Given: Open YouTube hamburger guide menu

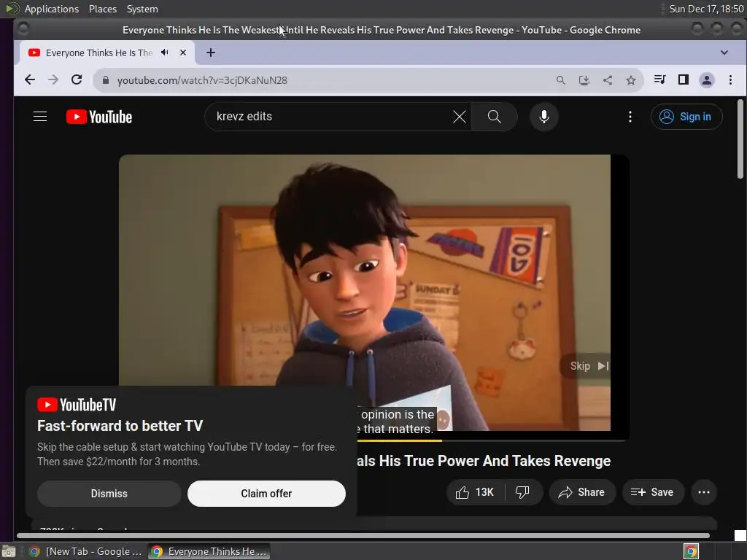Looking at the screenshot, I should click(x=40, y=117).
